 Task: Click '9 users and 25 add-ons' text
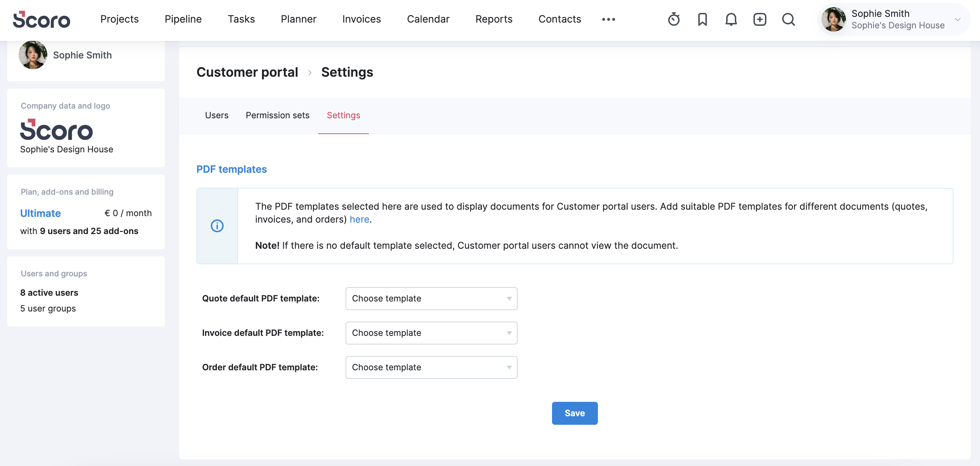coord(89,231)
